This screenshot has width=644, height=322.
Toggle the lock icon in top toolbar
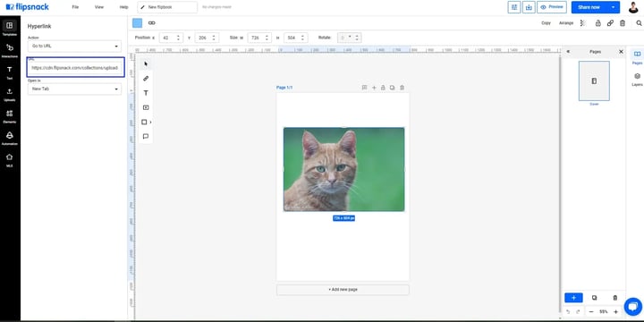tap(598, 23)
